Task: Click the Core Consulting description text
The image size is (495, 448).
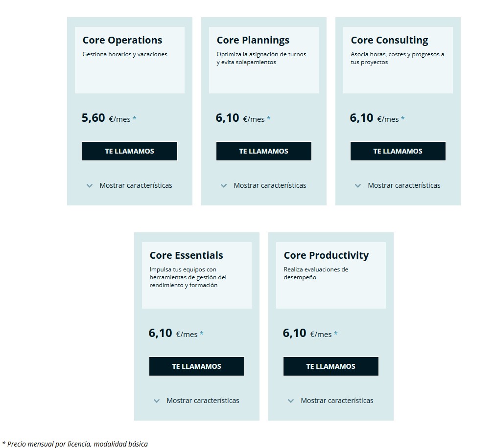Action: 398,58
